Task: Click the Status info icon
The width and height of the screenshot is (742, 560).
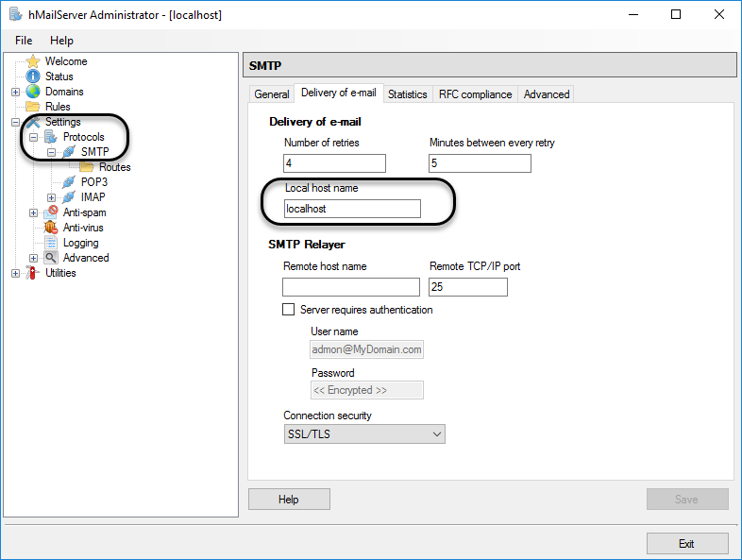Action: (x=33, y=76)
